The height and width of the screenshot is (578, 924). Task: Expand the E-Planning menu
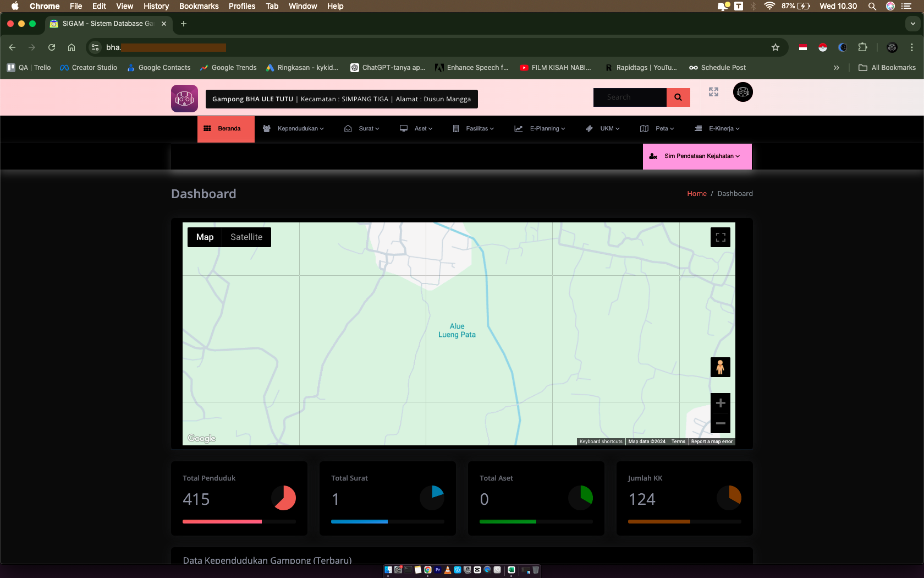click(x=540, y=129)
